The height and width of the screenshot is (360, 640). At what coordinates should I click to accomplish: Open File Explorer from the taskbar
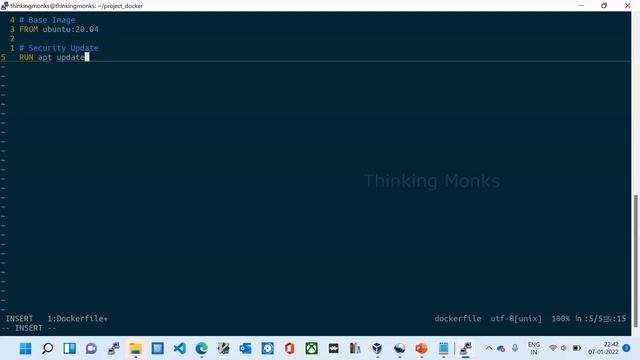point(136,349)
